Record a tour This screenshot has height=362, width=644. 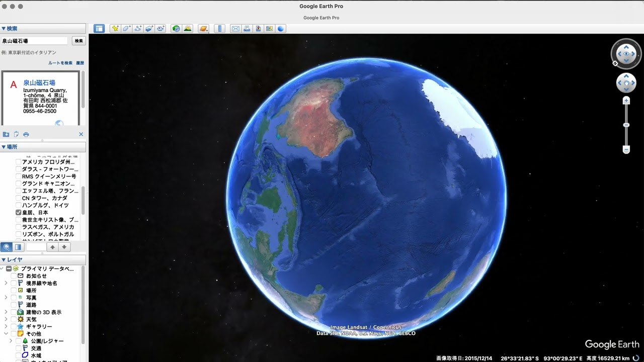click(x=160, y=29)
